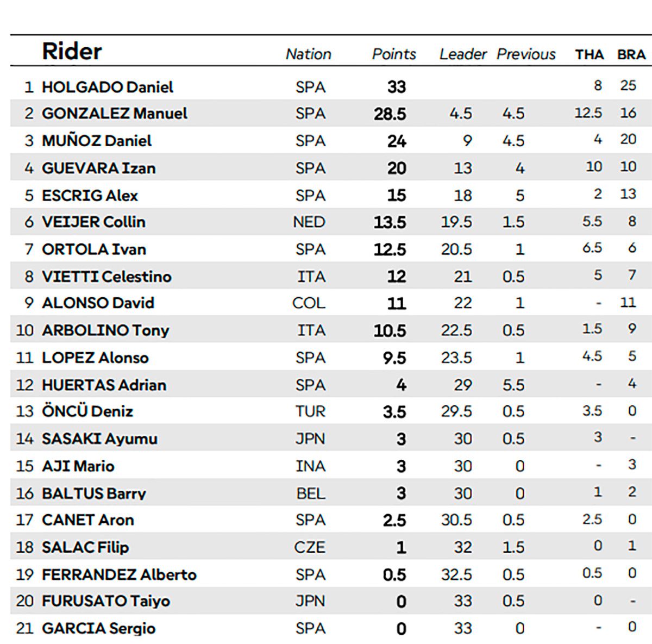Click the THA race column header
The height and width of the screenshot is (644, 652).
(x=590, y=55)
